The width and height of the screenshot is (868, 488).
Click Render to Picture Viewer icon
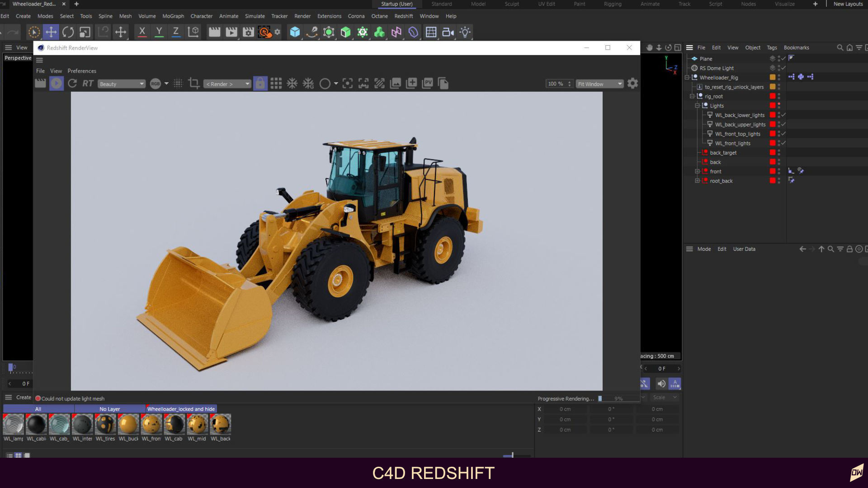[x=231, y=32]
